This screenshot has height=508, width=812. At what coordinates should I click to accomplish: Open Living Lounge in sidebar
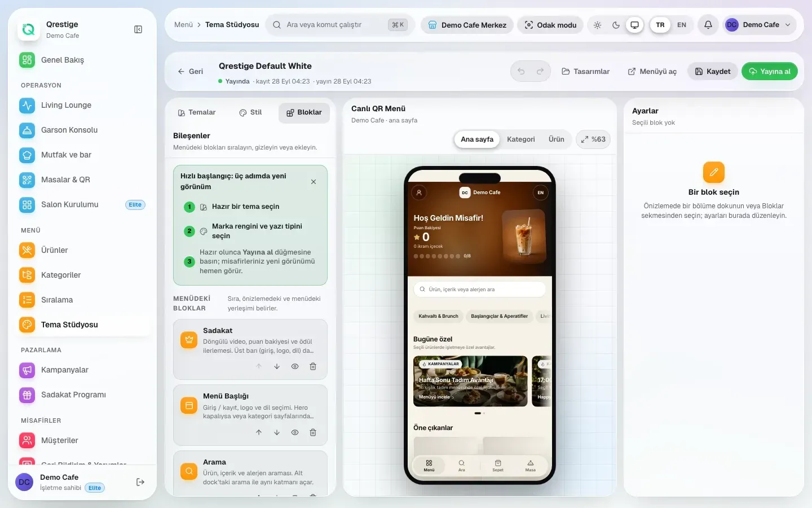coord(82,105)
